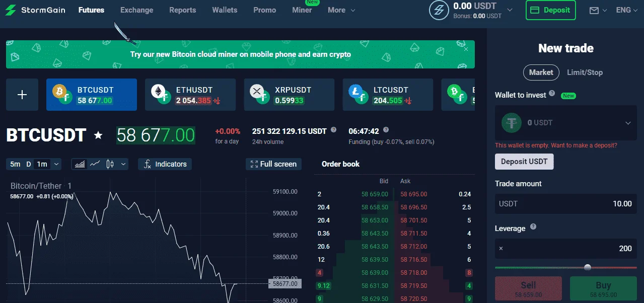Screen dimensions: 644x303
Task: Expand the More menu chevron
Action: (x=353, y=11)
